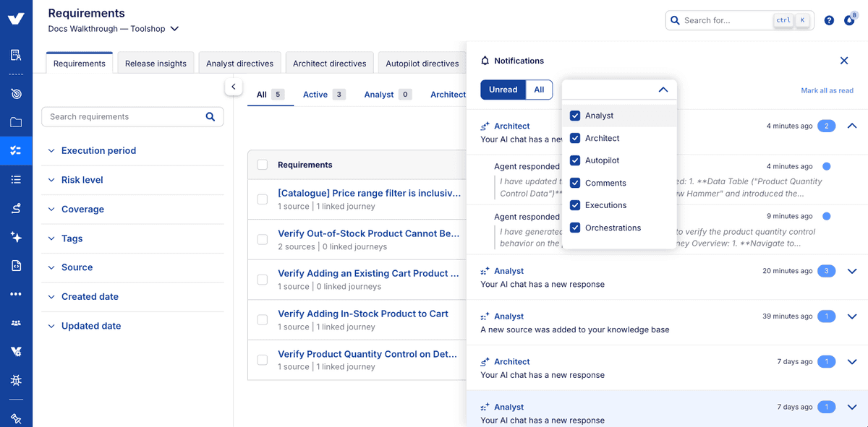868x427 pixels.
Task: Uncheck the Architect filter checkbox
Action: 575,138
